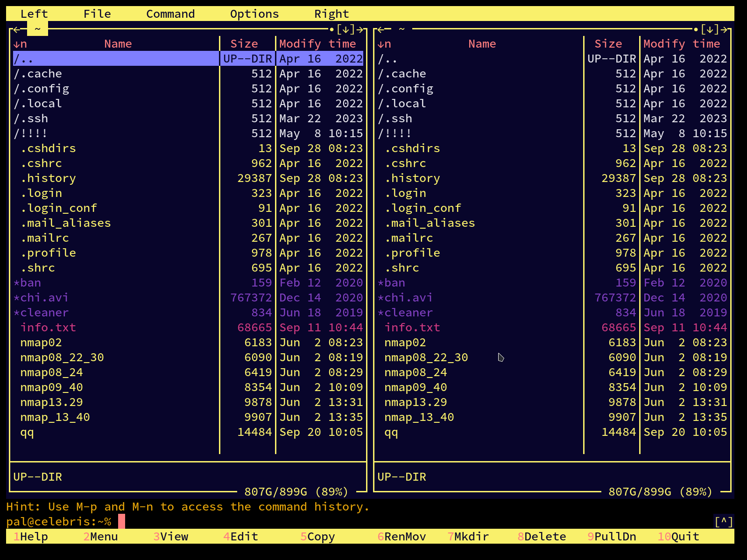Select /!!!! directory in left panel
Viewport: 747px width, 560px height.
coord(188,133)
